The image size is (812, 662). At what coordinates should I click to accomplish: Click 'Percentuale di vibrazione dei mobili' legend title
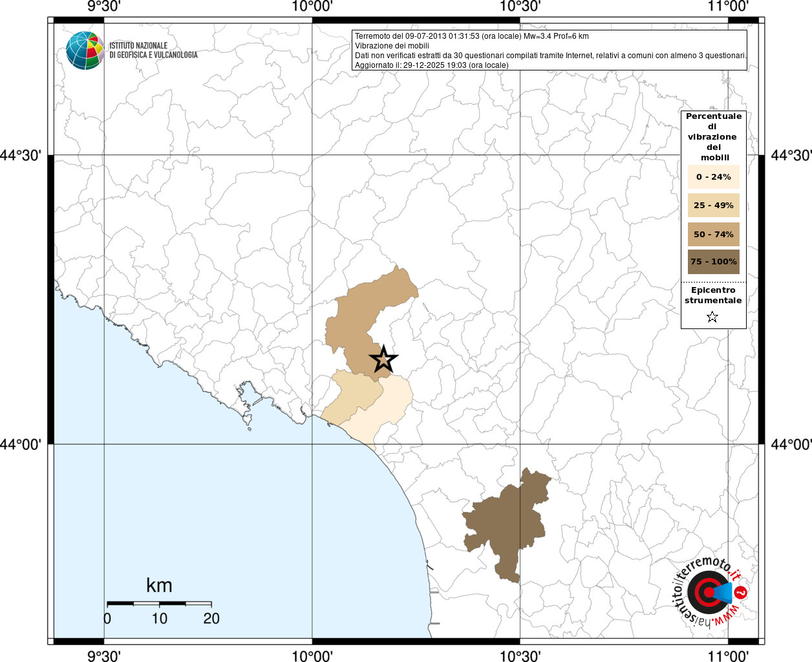pos(713,137)
